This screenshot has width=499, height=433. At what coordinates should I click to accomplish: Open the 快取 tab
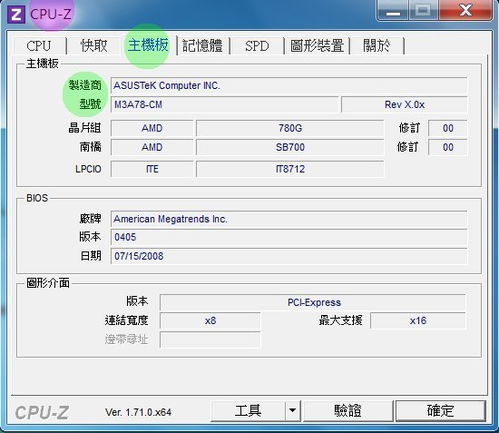click(94, 46)
